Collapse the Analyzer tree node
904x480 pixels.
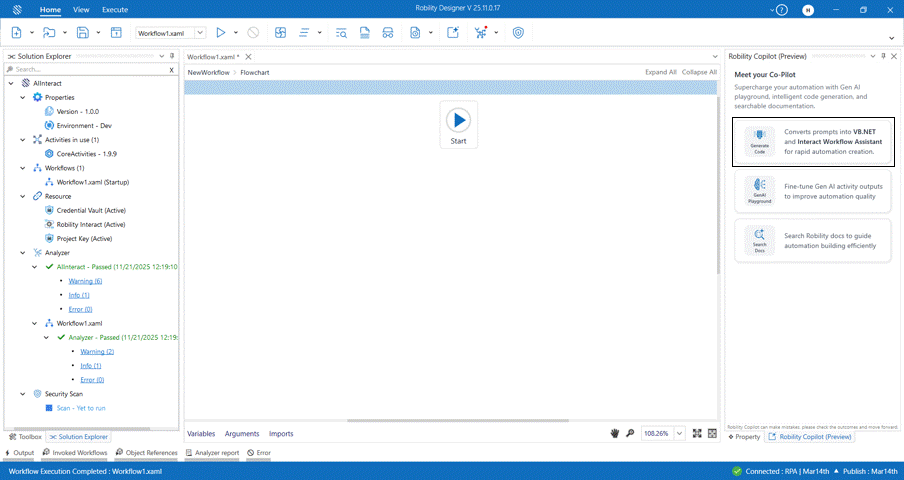tap(11, 253)
